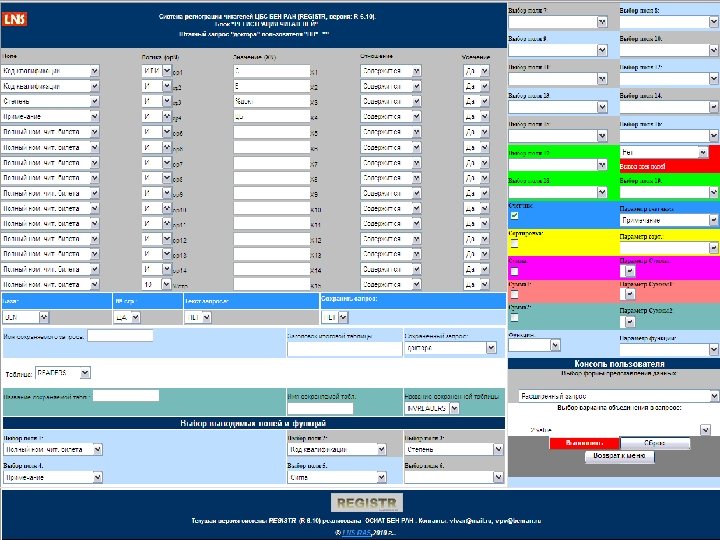720x540 pixels.
Task: Click the x2 value input field
Action: point(271,86)
